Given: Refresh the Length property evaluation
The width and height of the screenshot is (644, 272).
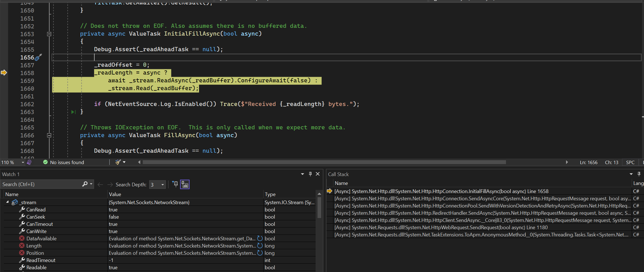Looking at the screenshot, I should (260, 246).
